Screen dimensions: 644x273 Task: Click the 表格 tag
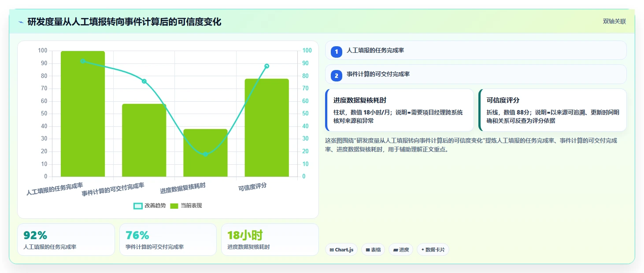click(373, 250)
